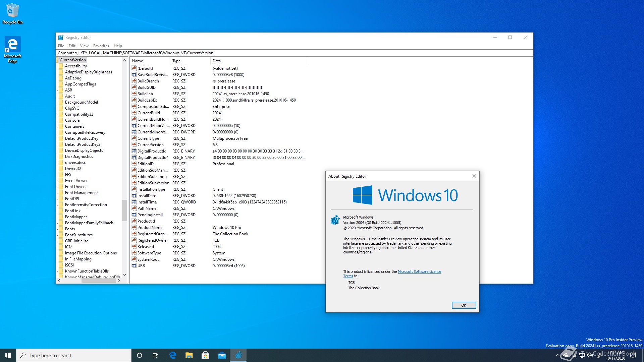Image resolution: width=644 pixels, height=362 pixels.
Task: Select the CurrentType value name
Action: coord(148,138)
